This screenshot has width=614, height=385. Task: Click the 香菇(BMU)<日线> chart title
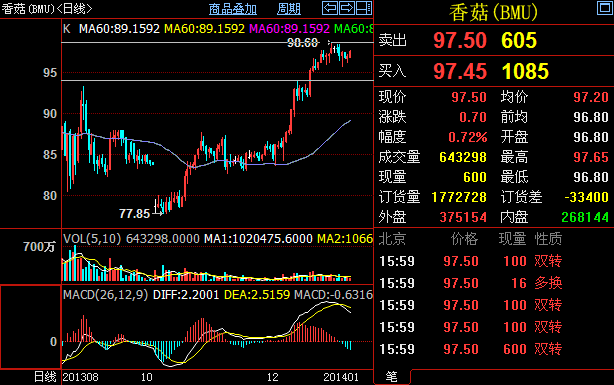[47, 9]
